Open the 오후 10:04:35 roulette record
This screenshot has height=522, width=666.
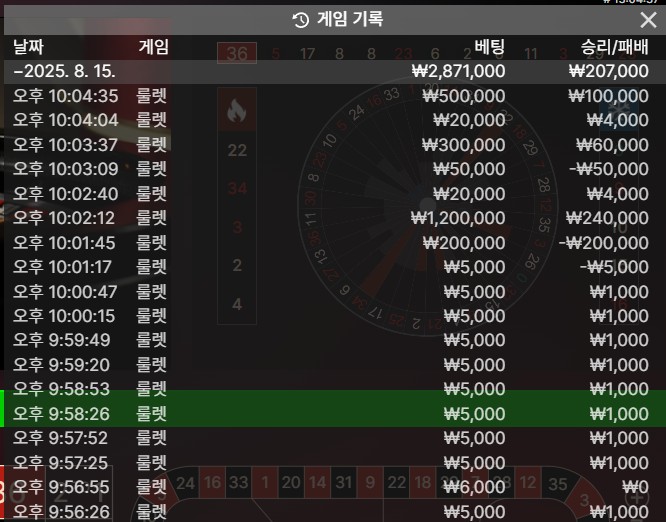[x=333, y=96]
